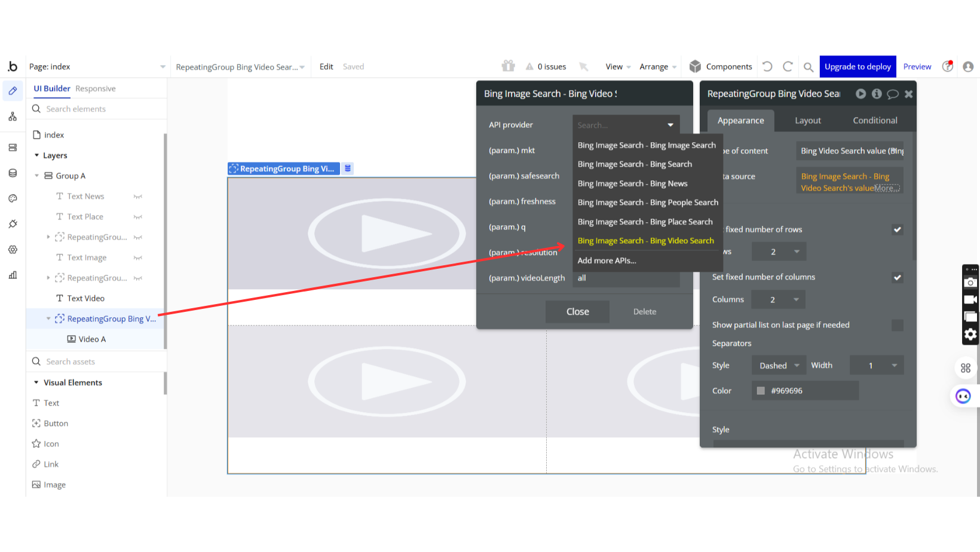This screenshot has height=552, width=980.
Task: Click the separator color swatch #969696
Action: 761,391
